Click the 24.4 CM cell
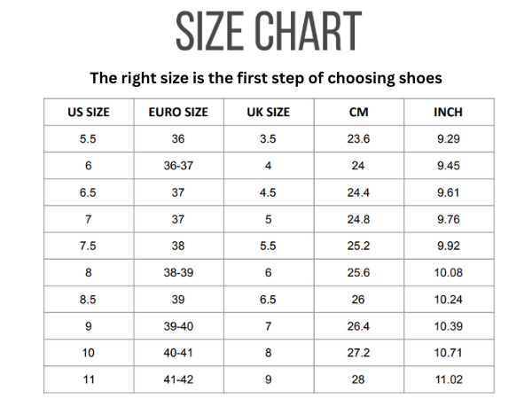Screen dimensions: 532x399 pyautogui.click(x=358, y=192)
